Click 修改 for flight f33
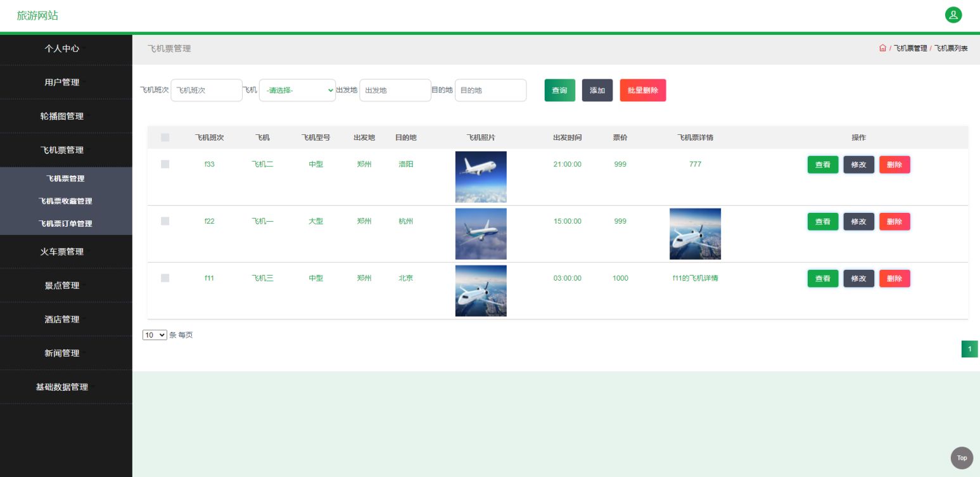This screenshot has width=980, height=477. [x=859, y=165]
